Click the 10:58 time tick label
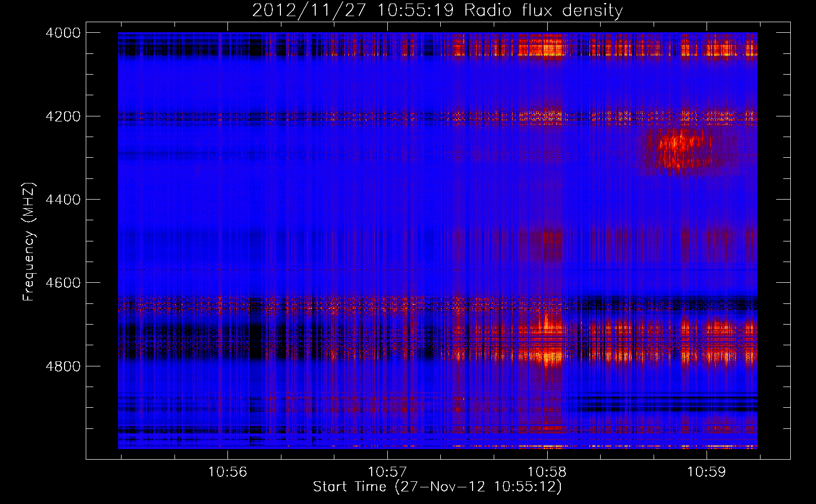 coord(547,472)
